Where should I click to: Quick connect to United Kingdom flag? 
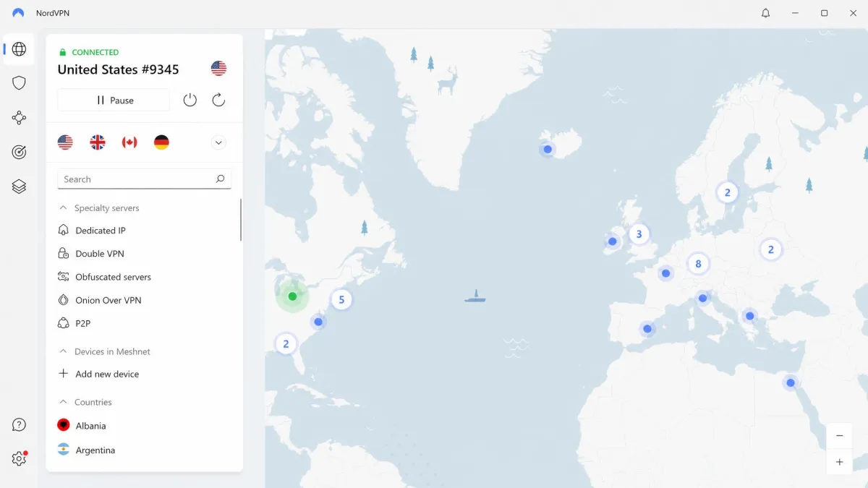pyautogui.click(x=98, y=142)
